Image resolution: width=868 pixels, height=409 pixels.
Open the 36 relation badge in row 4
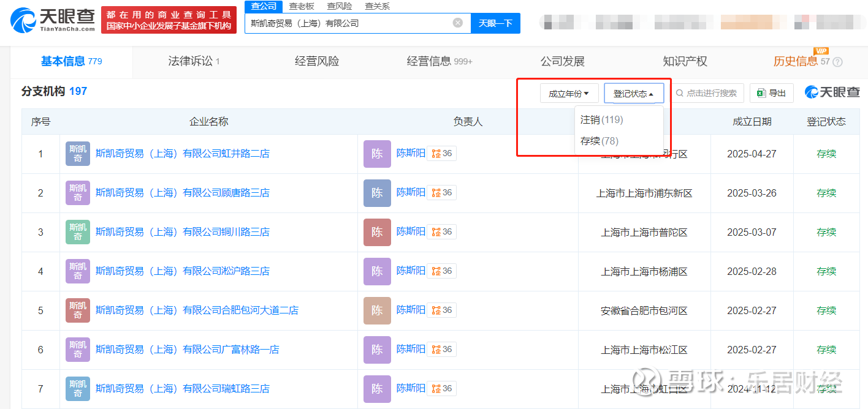(442, 271)
